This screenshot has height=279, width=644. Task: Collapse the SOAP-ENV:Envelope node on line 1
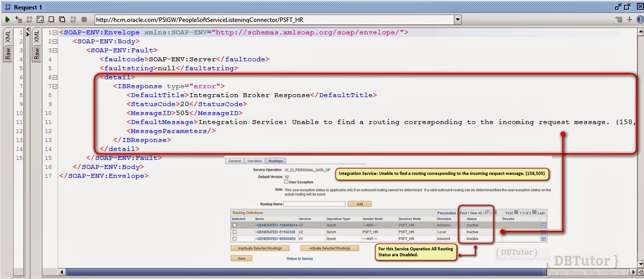pyautogui.click(x=55, y=32)
